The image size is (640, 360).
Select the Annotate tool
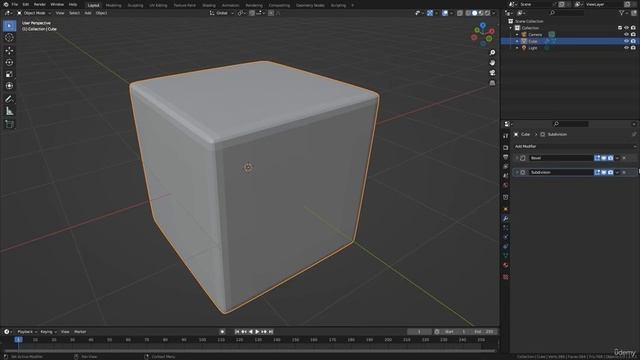(x=9, y=99)
